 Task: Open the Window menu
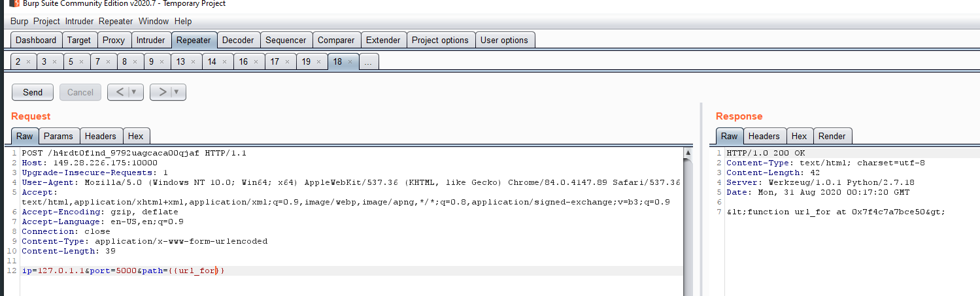(x=154, y=22)
